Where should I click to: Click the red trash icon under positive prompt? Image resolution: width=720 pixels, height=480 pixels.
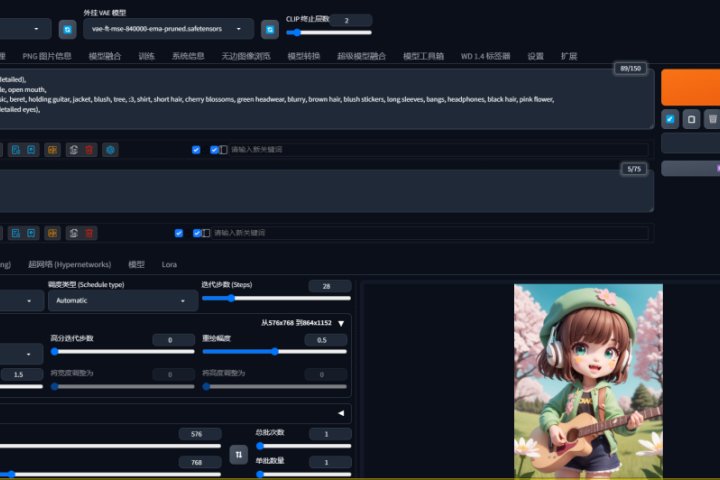[x=89, y=150]
